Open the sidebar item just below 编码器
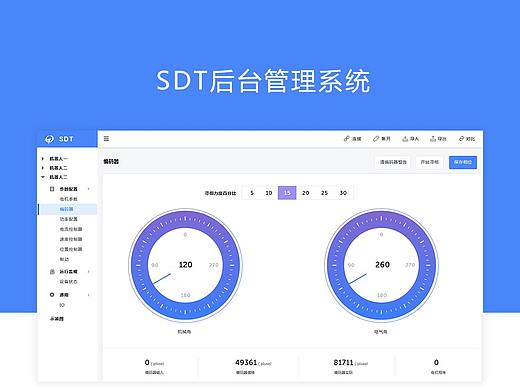This screenshot has width=520, height=390. [69, 219]
